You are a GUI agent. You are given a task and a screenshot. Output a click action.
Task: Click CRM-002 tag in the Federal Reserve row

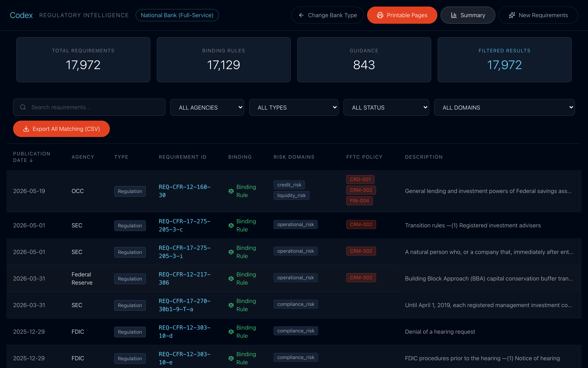pos(361,278)
